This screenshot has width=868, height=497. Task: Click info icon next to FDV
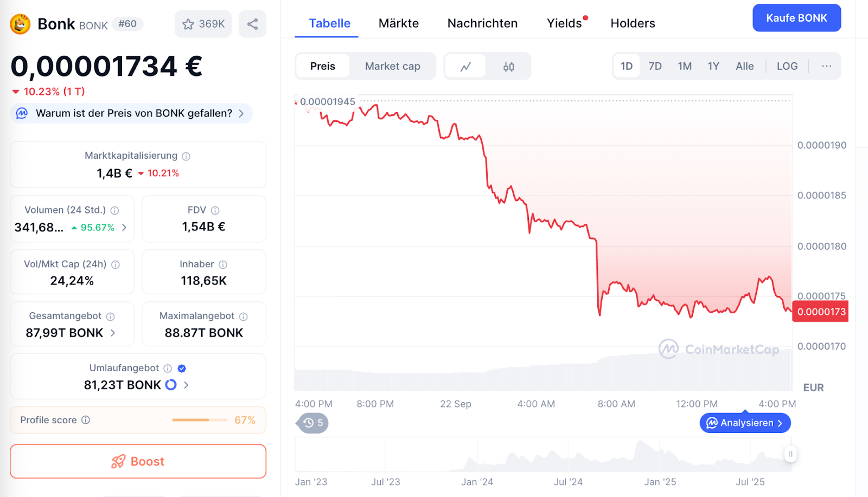coord(215,210)
